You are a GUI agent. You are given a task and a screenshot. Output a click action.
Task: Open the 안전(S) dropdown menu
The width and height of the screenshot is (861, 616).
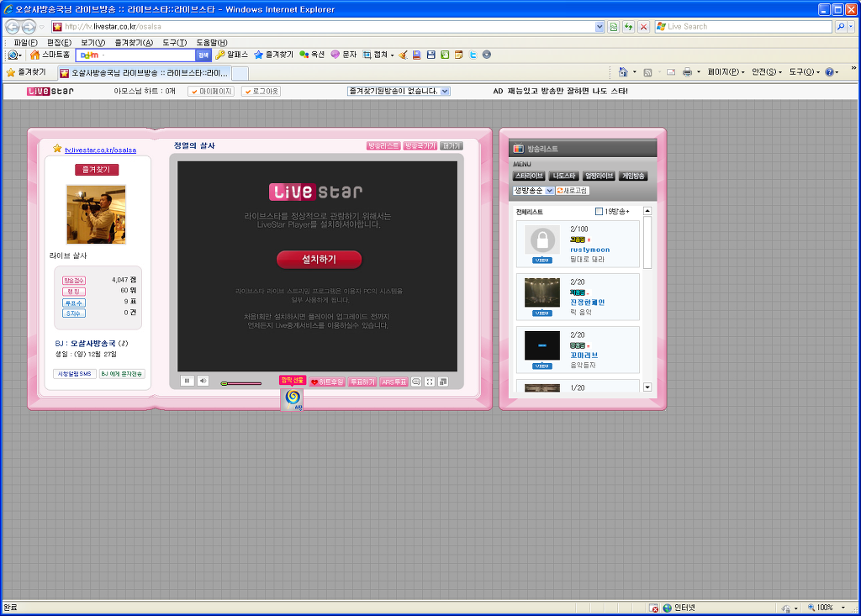point(767,72)
